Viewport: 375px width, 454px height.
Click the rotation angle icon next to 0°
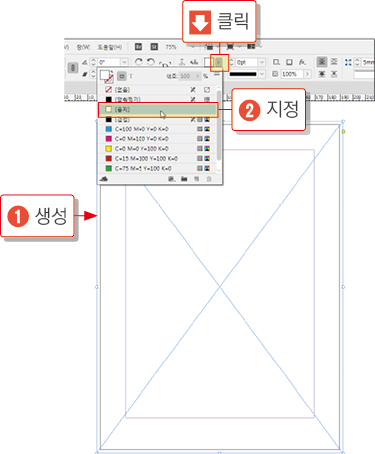[x=85, y=62]
